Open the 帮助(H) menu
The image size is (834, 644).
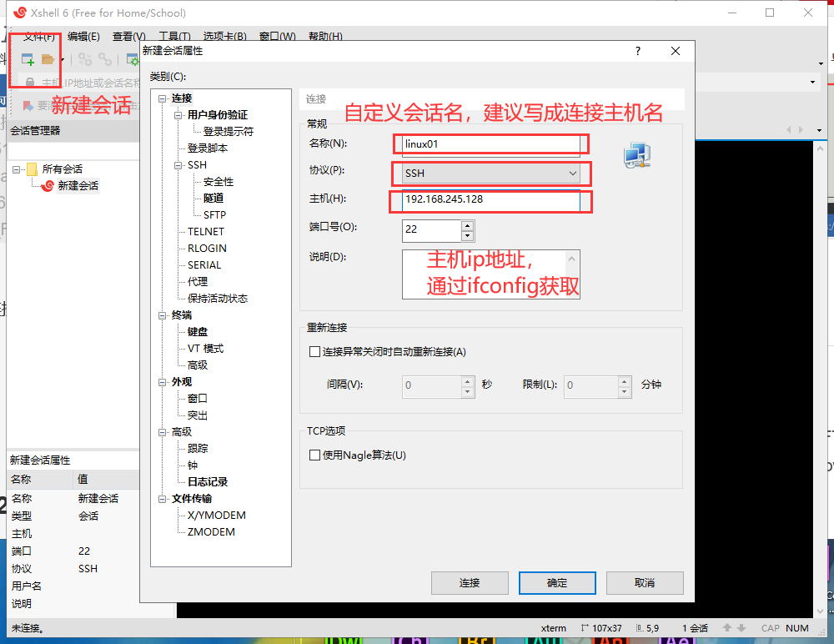tap(325, 36)
